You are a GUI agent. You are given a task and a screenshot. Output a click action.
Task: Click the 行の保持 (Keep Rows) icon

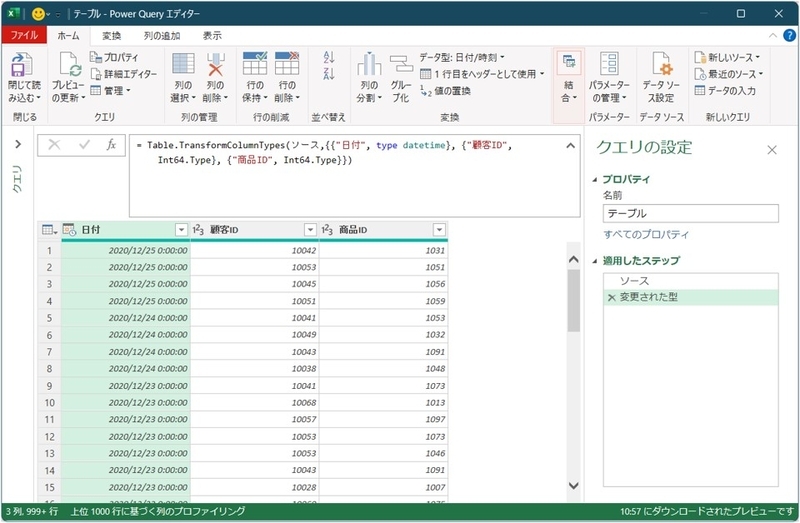point(255,63)
